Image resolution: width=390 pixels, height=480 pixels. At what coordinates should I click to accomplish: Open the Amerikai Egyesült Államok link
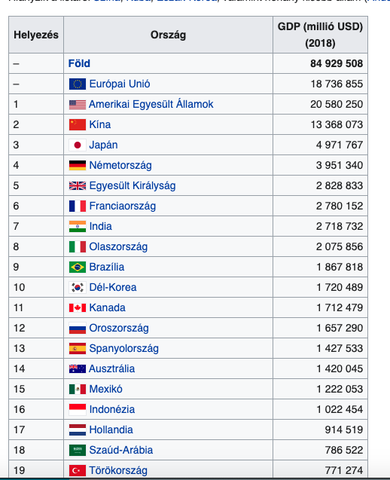[x=151, y=104]
